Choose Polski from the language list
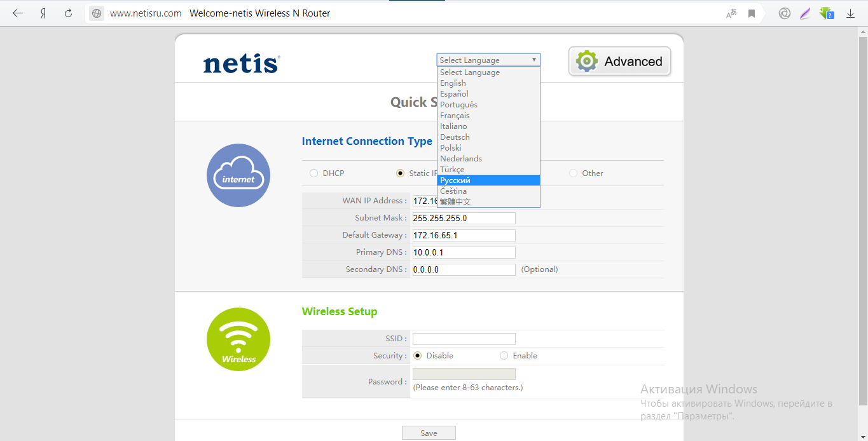This screenshot has height=441, width=868. pos(488,148)
